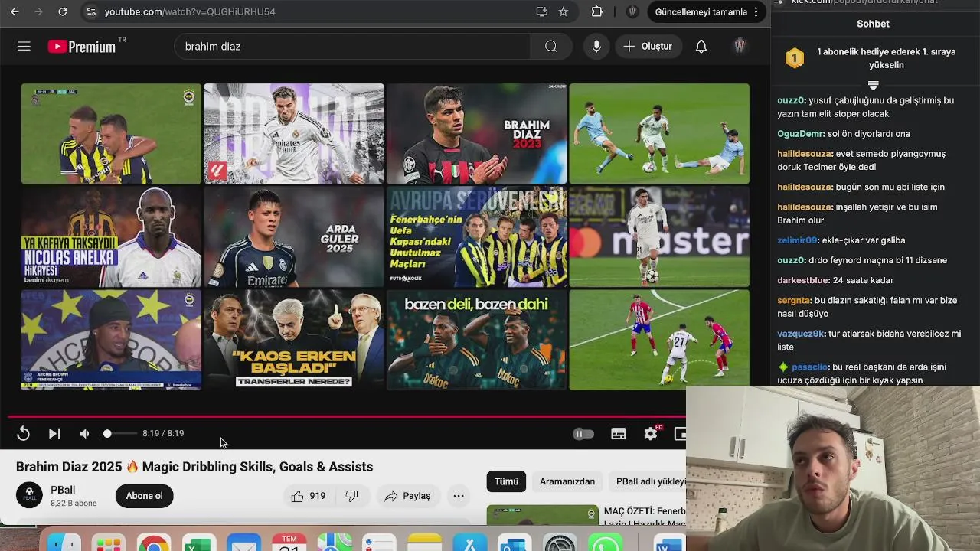Open YouTube notifications bell

701,47
